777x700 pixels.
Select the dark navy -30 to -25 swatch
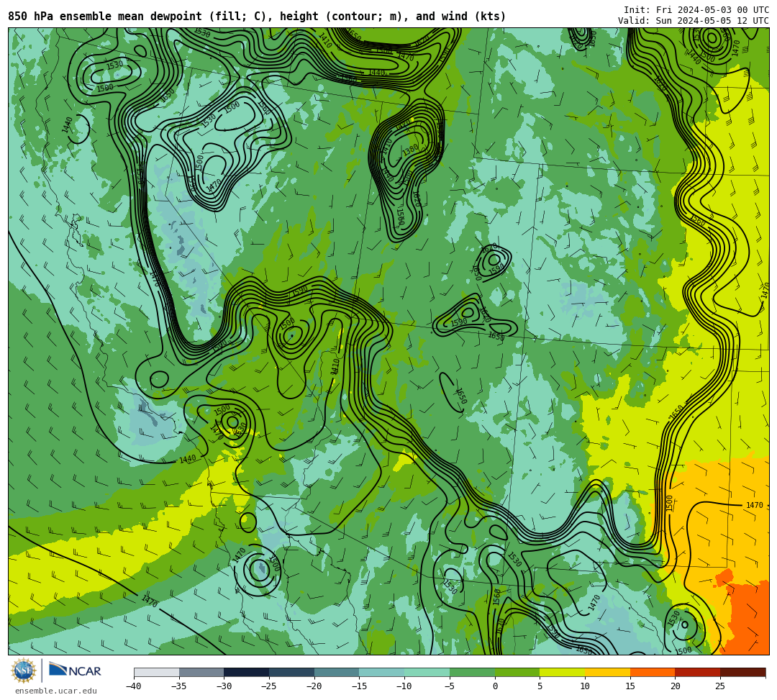pos(247,672)
